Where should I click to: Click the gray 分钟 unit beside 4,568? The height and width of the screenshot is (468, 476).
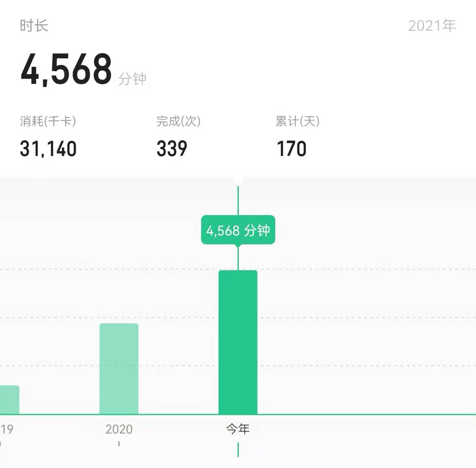132,79
